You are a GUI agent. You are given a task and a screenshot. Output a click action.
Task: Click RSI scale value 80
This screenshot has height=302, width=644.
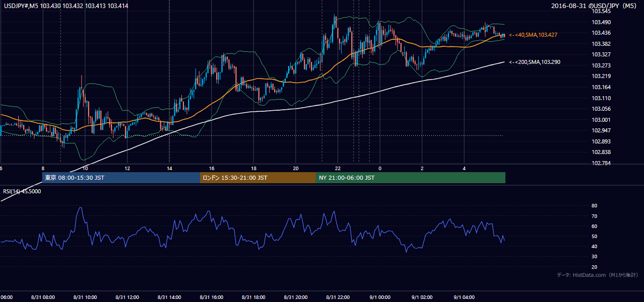594,206
